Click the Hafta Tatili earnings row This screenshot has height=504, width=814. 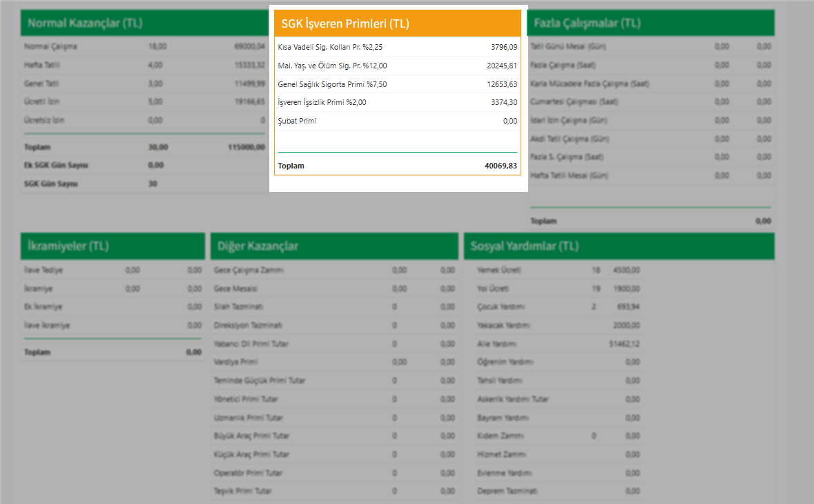(144, 65)
